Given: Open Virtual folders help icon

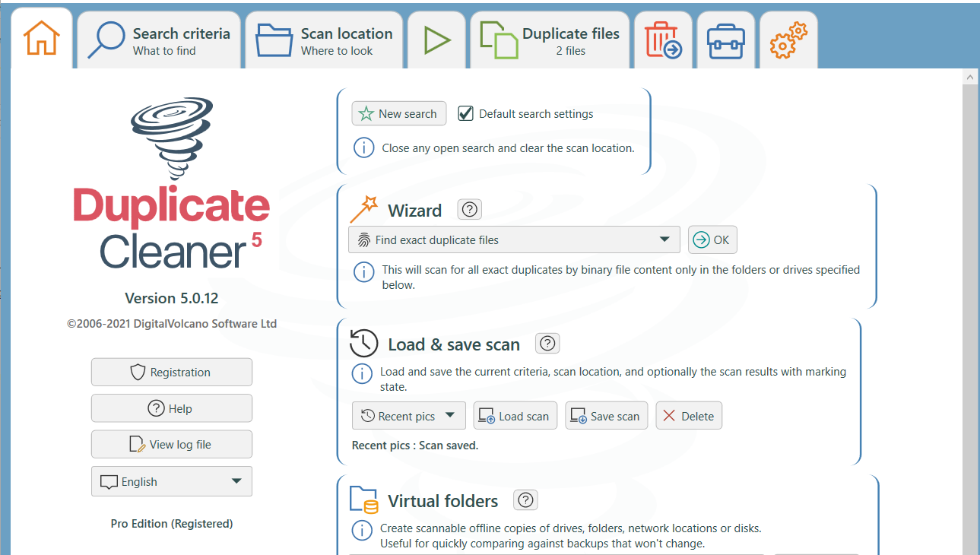Looking at the screenshot, I should pos(525,500).
